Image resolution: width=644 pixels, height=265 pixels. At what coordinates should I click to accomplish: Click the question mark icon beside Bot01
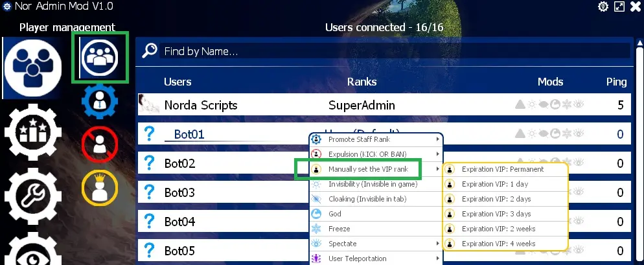coord(150,133)
